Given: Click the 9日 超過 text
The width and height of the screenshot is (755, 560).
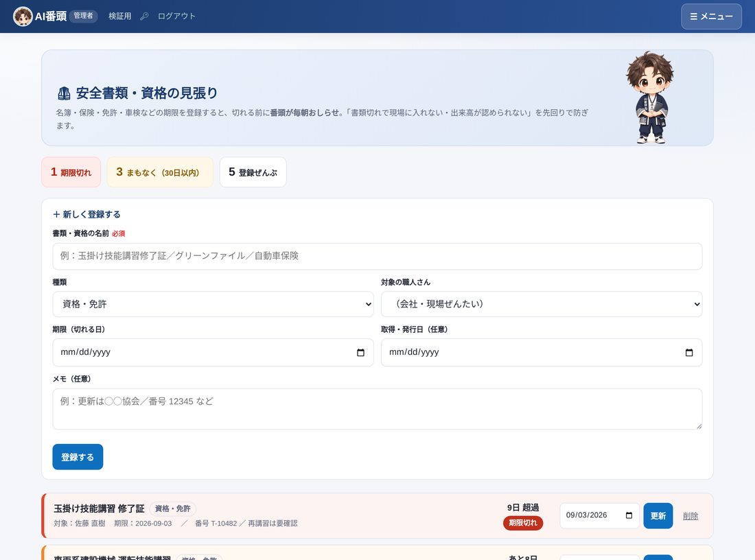Looking at the screenshot, I should 523,508.
